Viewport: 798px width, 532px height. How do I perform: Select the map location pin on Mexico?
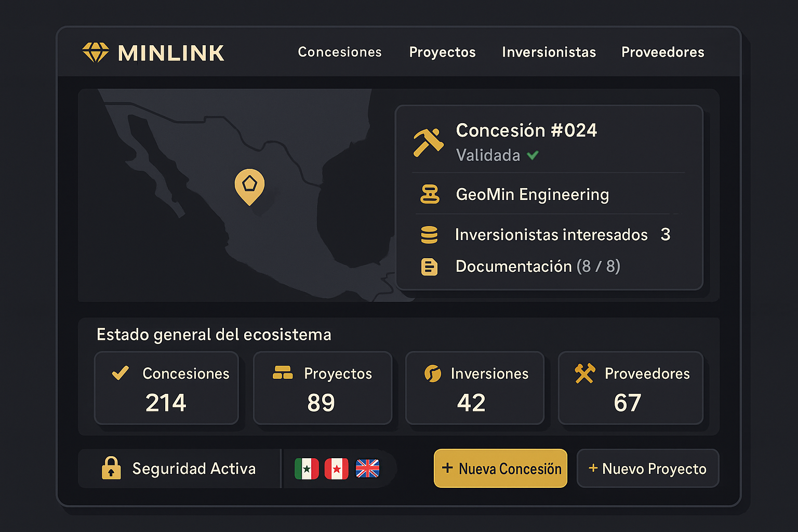tap(249, 187)
